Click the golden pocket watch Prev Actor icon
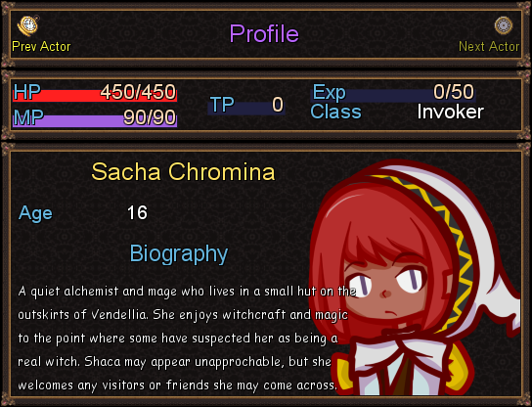Image resolution: width=532 pixels, height=407 pixels. coord(28,25)
